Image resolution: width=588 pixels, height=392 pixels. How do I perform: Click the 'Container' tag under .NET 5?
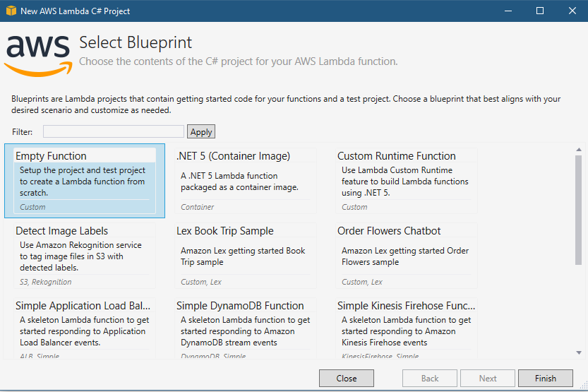(197, 207)
